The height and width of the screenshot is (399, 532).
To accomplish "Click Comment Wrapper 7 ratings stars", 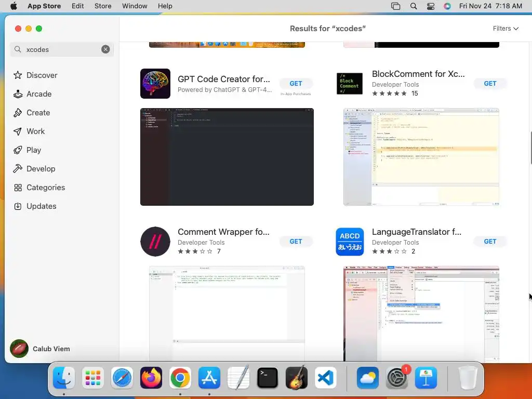I will click(195, 251).
